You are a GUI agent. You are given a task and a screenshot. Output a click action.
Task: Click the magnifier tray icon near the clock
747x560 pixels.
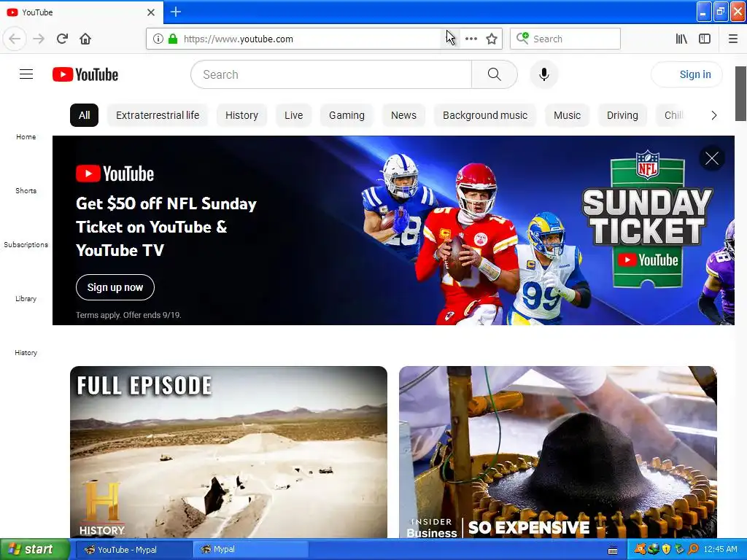coord(693,550)
